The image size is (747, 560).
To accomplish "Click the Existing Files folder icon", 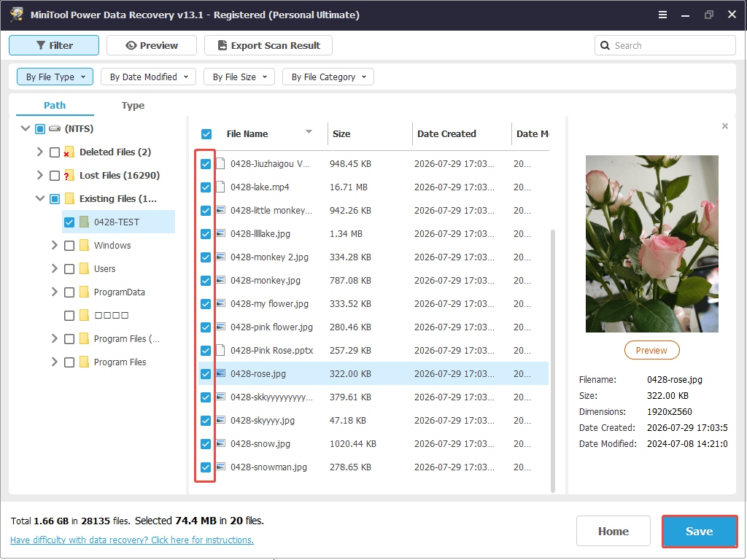I will 69,198.
